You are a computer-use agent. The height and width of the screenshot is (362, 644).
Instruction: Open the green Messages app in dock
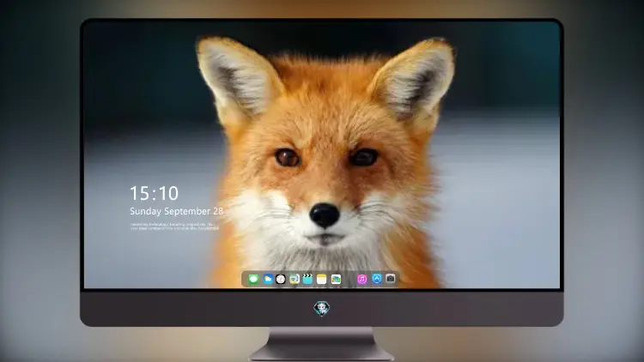click(x=253, y=279)
